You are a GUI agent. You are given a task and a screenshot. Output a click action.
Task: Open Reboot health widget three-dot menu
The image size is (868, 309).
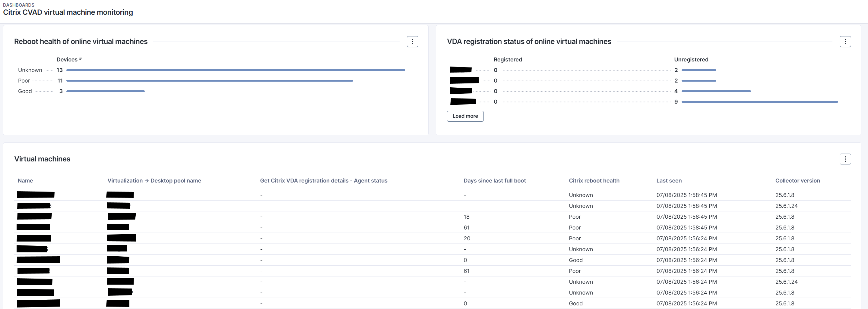[x=412, y=41]
